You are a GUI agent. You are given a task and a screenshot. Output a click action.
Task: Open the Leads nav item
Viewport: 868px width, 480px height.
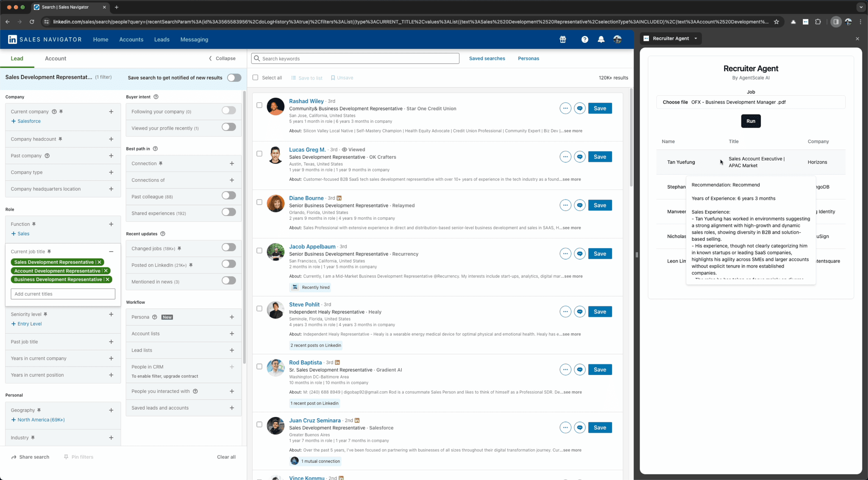click(x=161, y=39)
